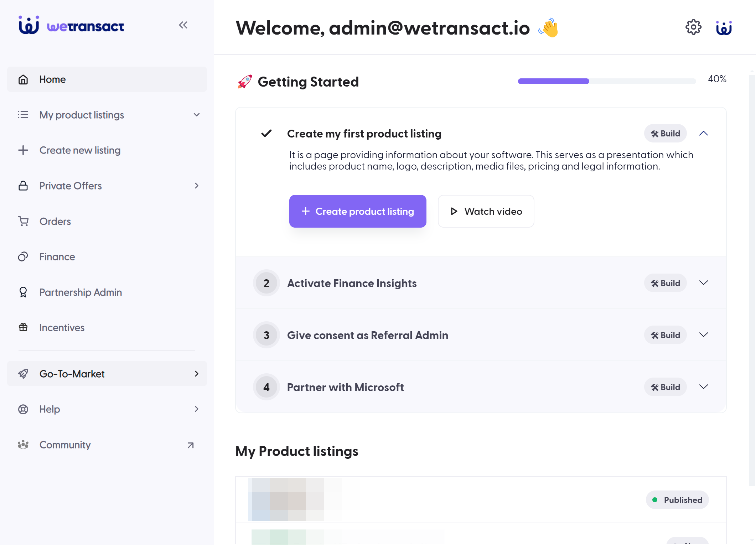Click the lifebuoy Help icon

[x=23, y=409]
